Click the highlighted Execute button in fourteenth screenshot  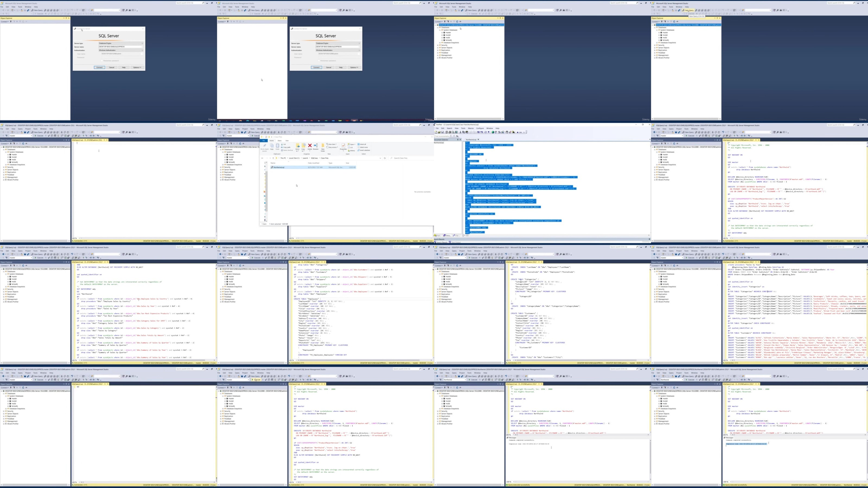tap(256, 380)
